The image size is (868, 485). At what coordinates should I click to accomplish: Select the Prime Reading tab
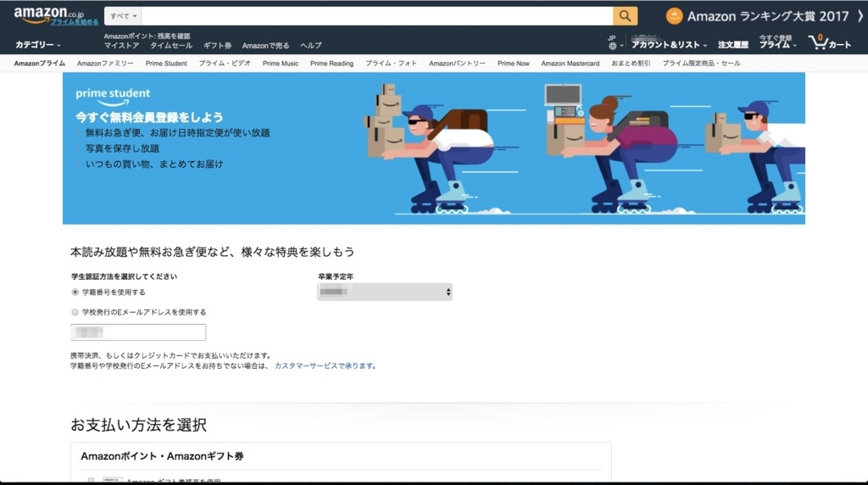(331, 64)
